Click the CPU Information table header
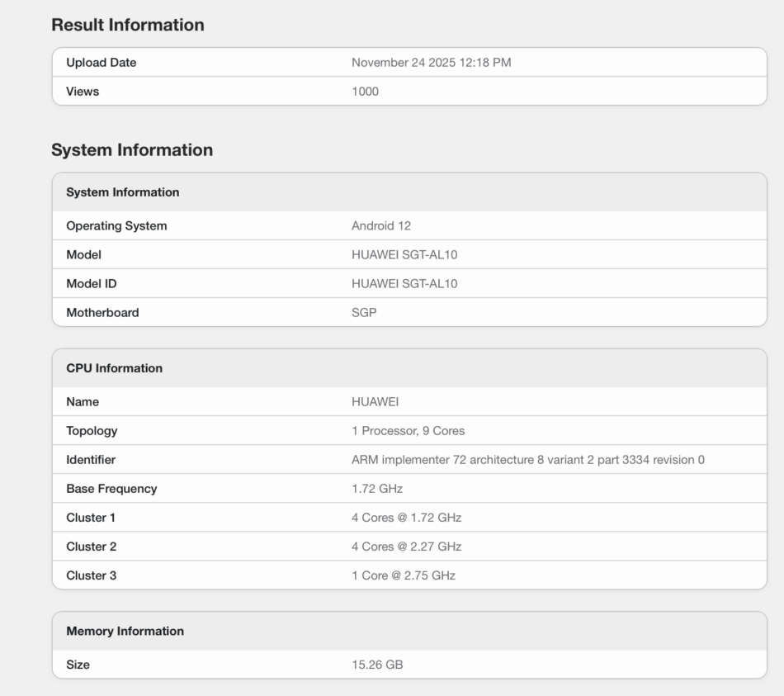 click(x=114, y=368)
